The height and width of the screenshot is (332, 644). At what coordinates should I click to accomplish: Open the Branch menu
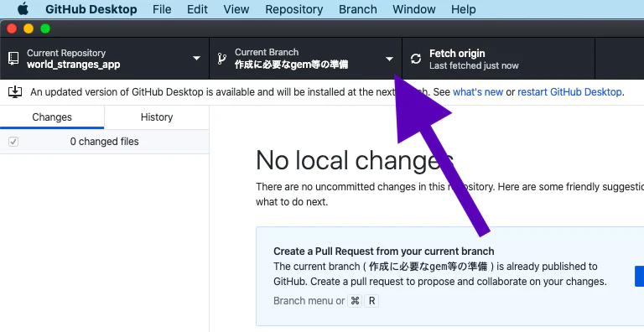click(358, 9)
